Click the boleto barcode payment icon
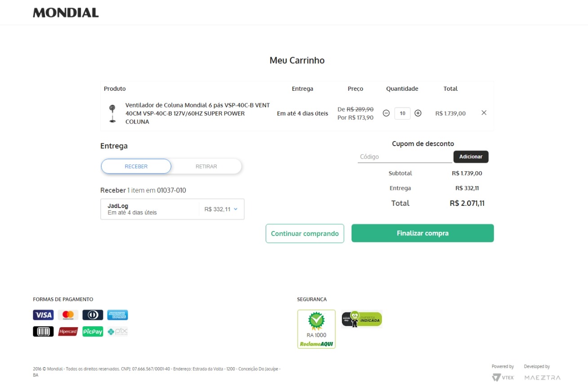 point(43,332)
